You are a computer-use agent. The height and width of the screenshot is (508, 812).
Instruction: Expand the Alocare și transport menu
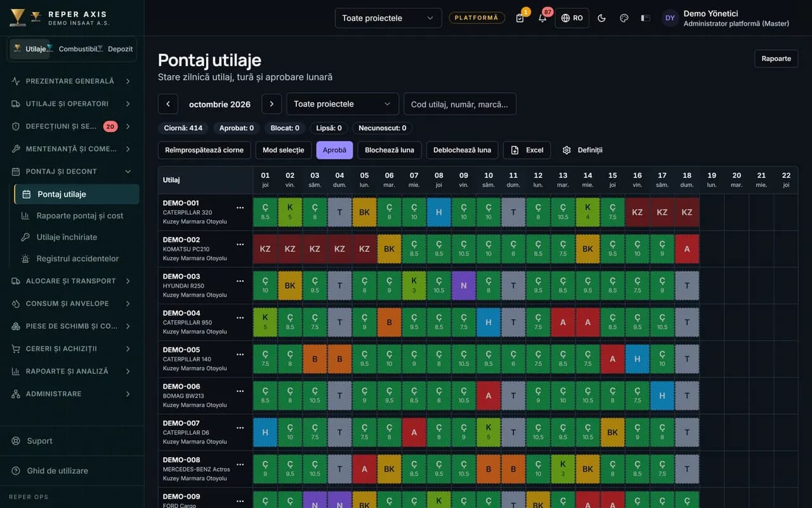72,281
